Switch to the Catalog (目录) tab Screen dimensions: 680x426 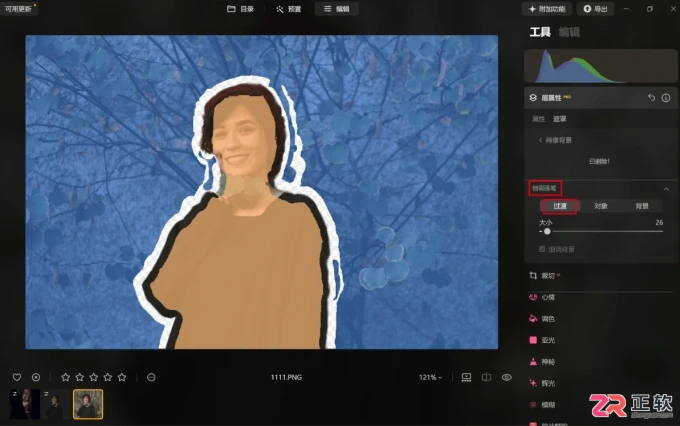pyautogui.click(x=240, y=9)
